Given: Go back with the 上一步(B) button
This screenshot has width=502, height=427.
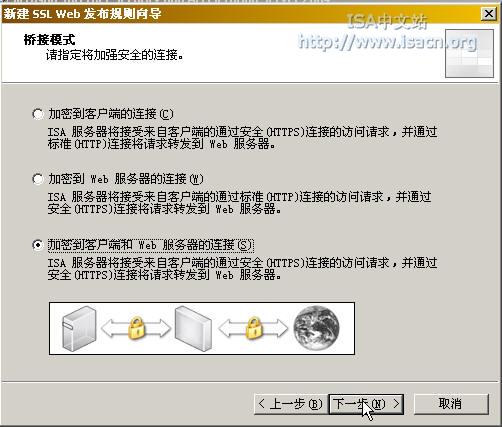Looking at the screenshot, I should 291,404.
